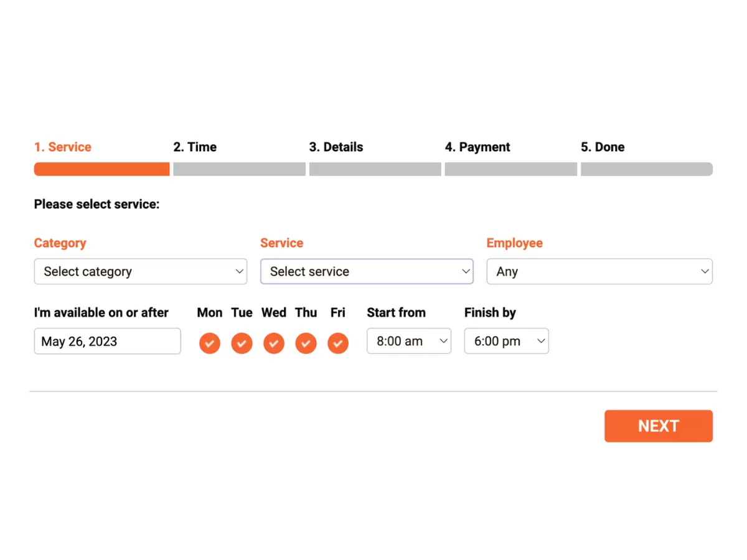This screenshot has height=560, width=747.
Task: Jump to the 3. Details step
Action: 336,147
